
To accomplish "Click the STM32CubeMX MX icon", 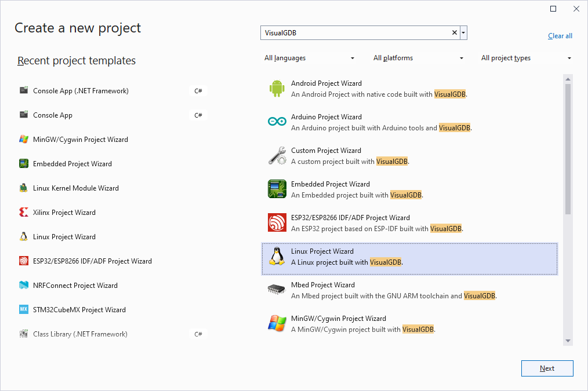I will [x=24, y=309].
